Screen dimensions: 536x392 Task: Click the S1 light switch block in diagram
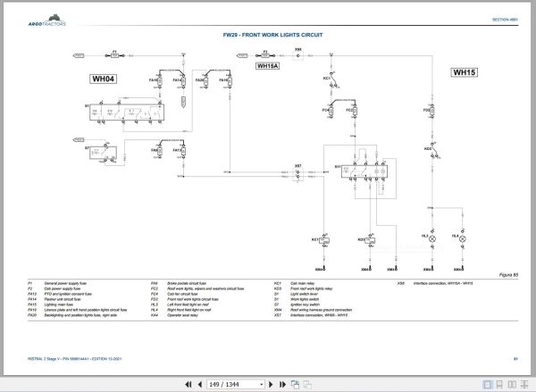(x=127, y=113)
